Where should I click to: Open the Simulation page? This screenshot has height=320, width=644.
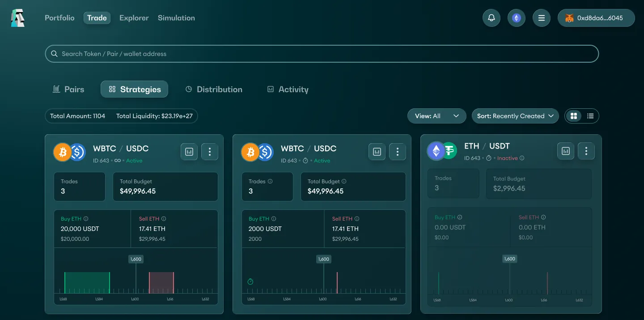tap(176, 18)
